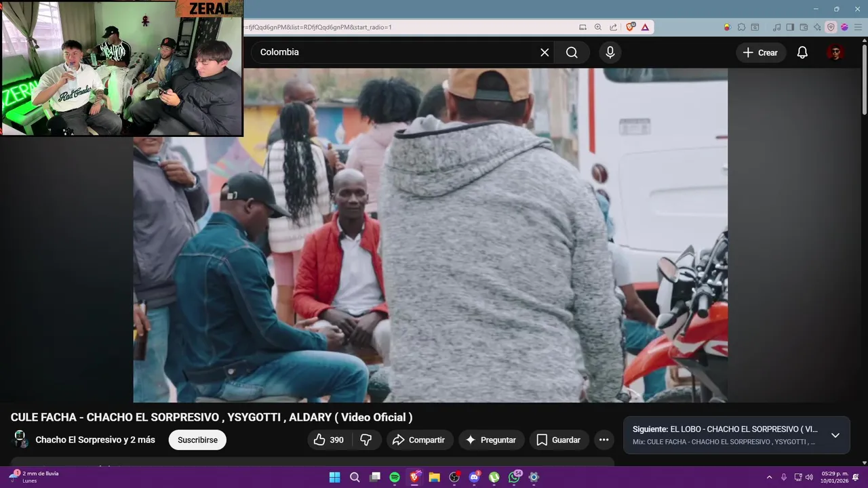This screenshot has width=868, height=488.
Task: Open the OBS Studio taskbar icon
Action: [x=454, y=477]
